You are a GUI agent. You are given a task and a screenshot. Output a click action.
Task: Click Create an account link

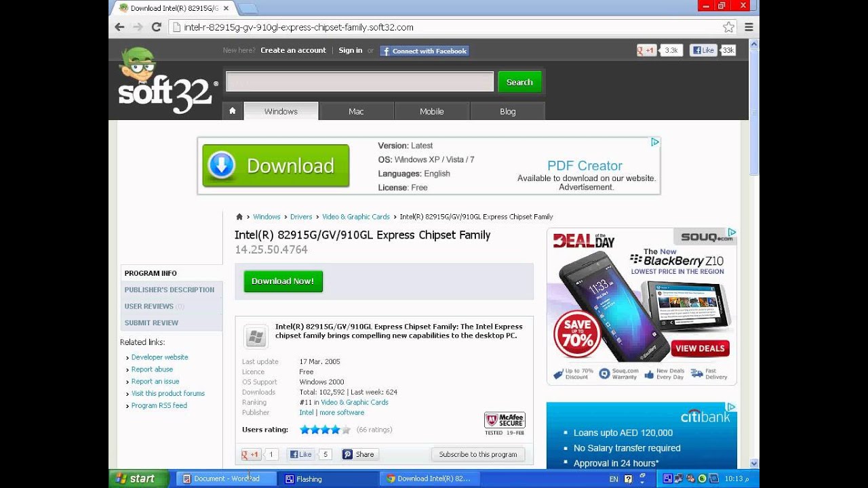pos(293,50)
